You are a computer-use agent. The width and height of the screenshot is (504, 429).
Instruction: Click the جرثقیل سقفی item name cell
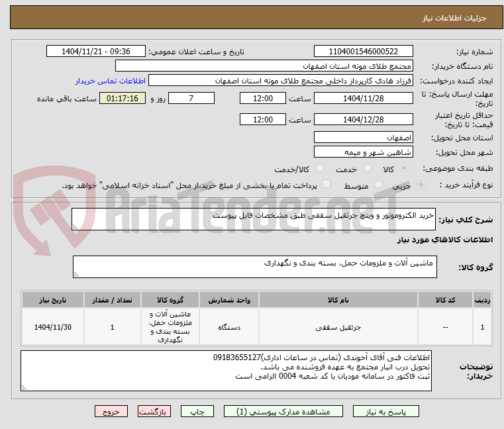click(x=338, y=327)
